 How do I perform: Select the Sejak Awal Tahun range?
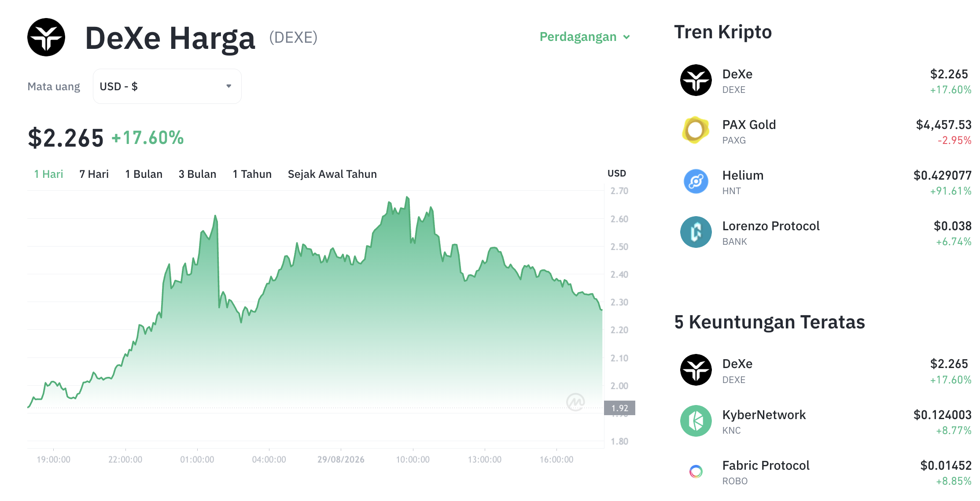point(332,174)
